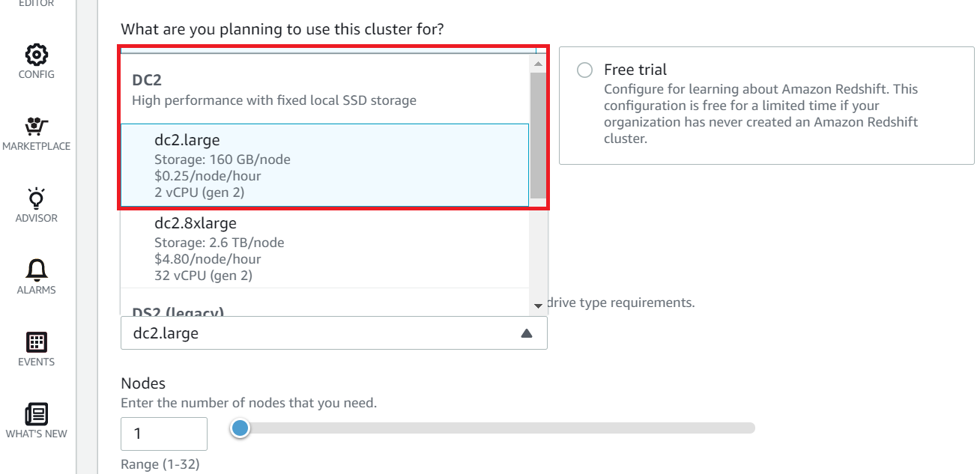
Task: Click the Advisor lightbulb icon
Action: pyautogui.click(x=36, y=199)
